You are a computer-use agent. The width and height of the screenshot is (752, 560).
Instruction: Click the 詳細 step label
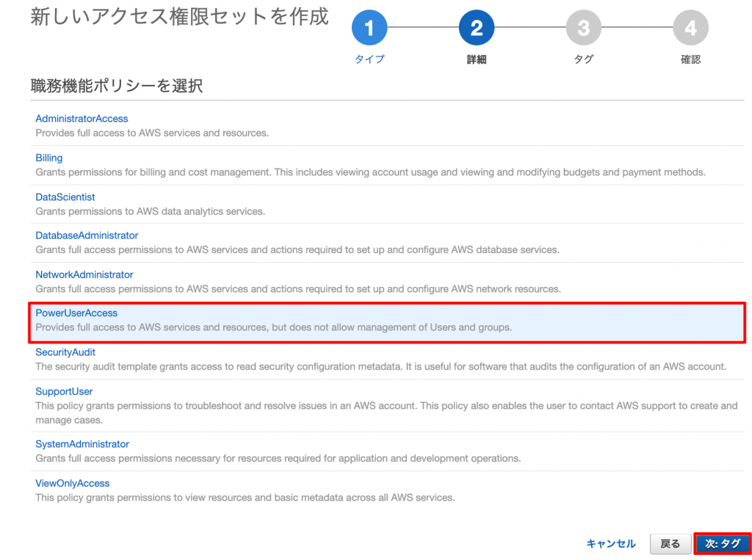point(476,59)
